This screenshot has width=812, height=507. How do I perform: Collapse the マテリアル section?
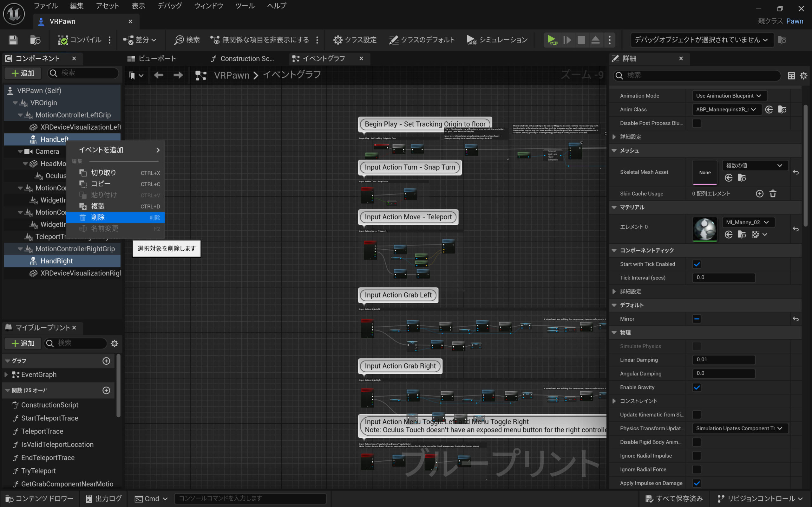coord(614,207)
